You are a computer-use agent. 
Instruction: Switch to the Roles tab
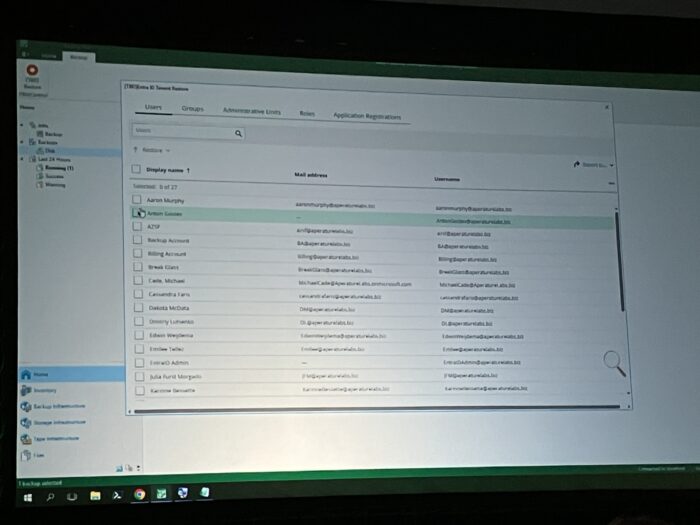tap(307, 113)
